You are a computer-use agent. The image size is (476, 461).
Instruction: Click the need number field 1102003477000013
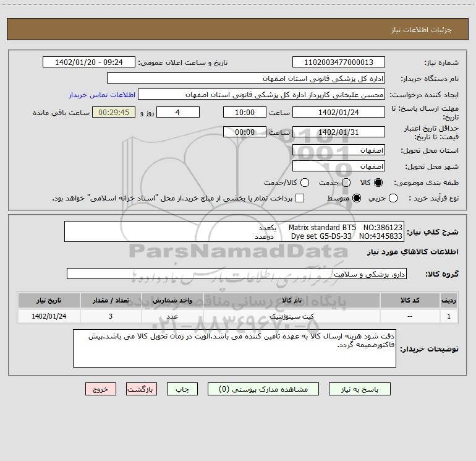[x=339, y=62]
